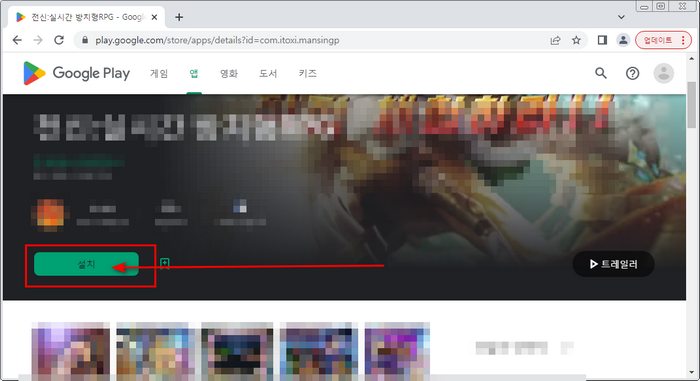The height and width of the screenshot is (381, 700).
Task: Click the padlock site info icon
Action: [x=85, y=40]
